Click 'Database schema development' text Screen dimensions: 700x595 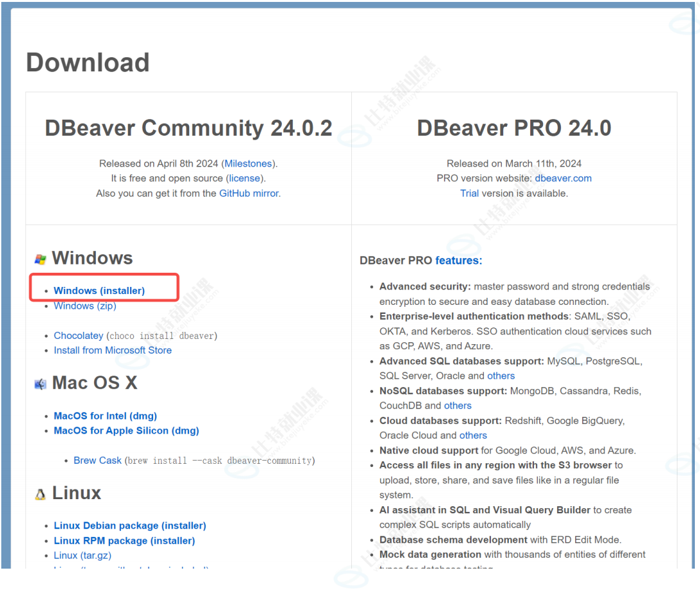click(454, 540)
